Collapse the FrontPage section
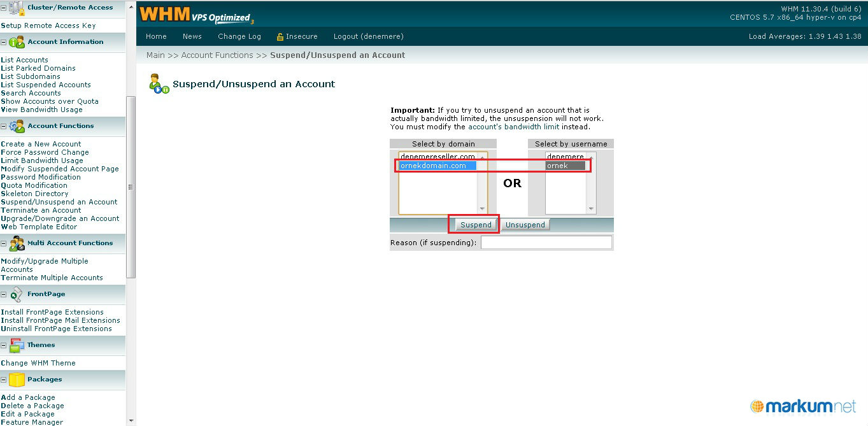The height and width of the screenshot is (426, 868). 4,294
